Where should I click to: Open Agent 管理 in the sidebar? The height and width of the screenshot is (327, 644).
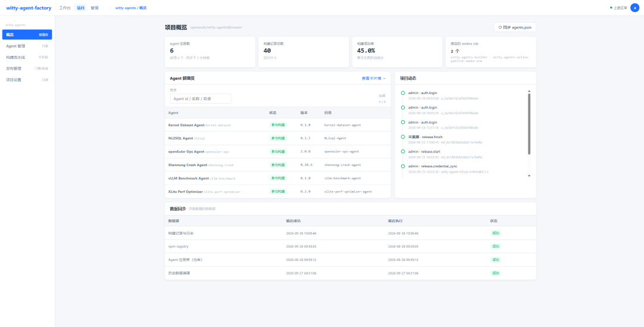27,46
